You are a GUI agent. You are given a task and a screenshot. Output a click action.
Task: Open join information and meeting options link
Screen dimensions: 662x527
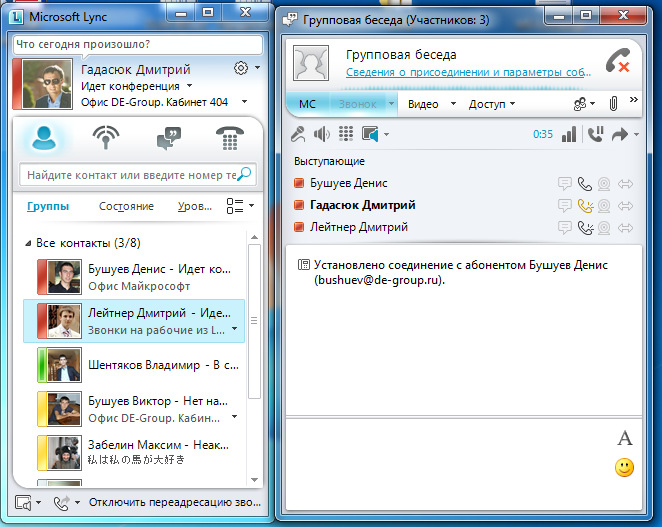click(x=468, y=72)
